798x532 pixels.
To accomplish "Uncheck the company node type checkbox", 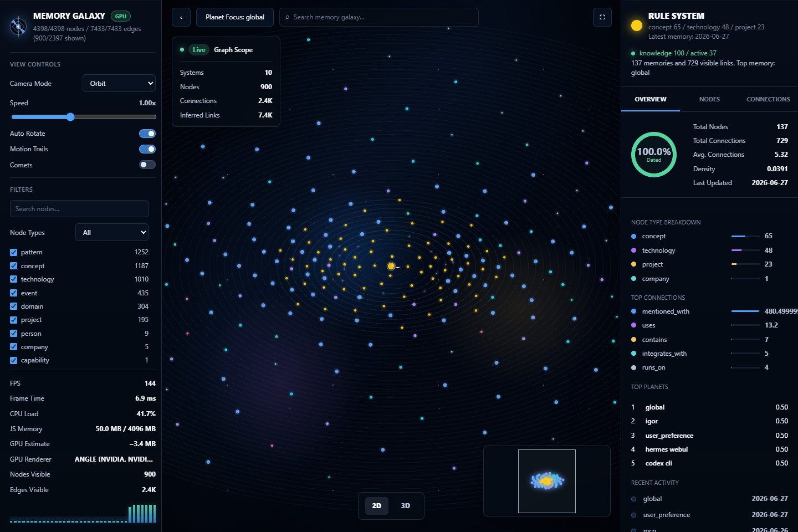I will pyautogui.click(x=14, y=347).
